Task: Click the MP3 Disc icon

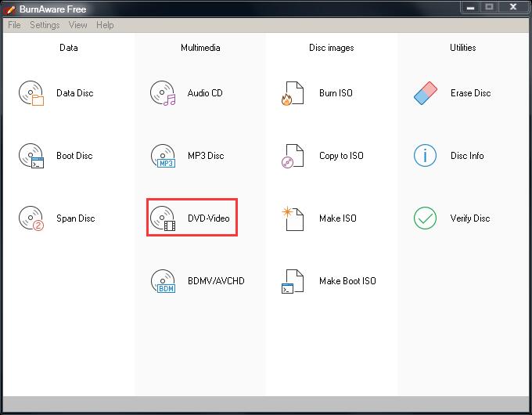Action: point(163,156)
